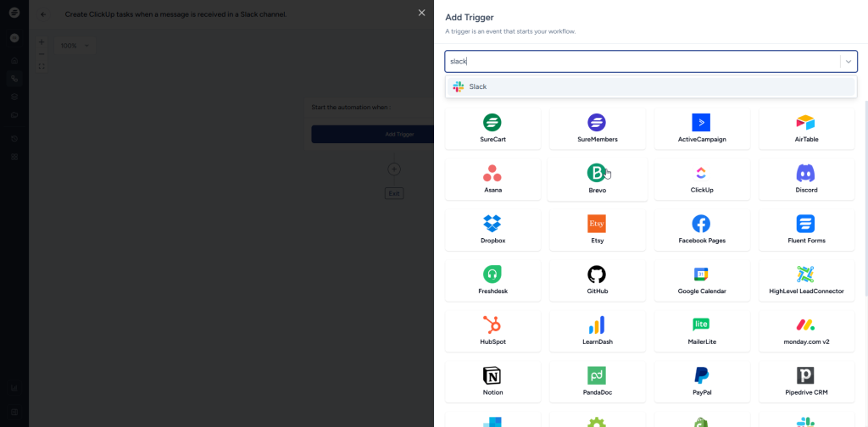Click the GitHub app icon
The height and width of the screenshot is (427, 868).
597,274
